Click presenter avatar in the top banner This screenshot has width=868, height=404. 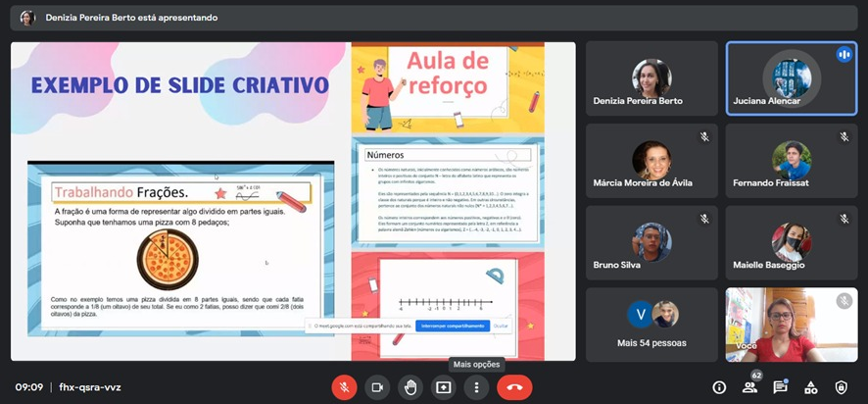[27, 18]
